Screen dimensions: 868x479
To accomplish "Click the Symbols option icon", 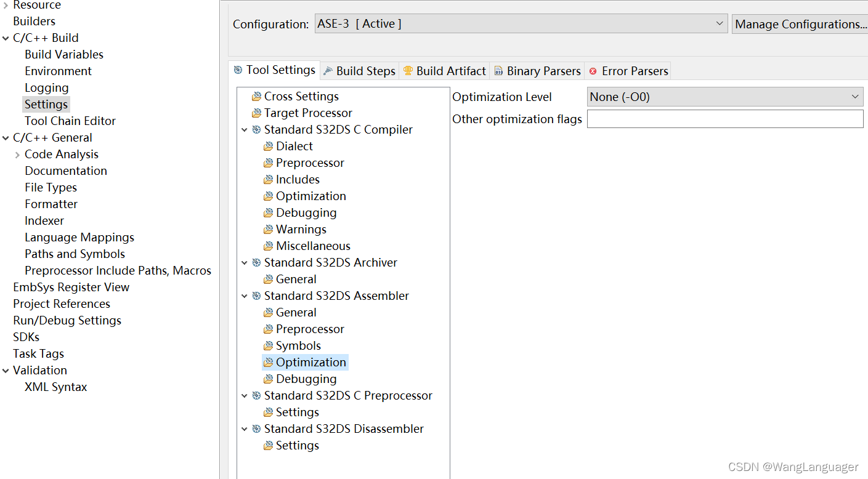I will (x=268, y=346).
